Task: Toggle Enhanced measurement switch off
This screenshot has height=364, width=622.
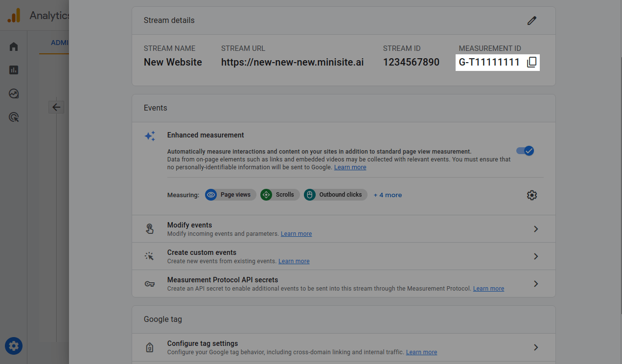Action: click(x=525, y=151)
